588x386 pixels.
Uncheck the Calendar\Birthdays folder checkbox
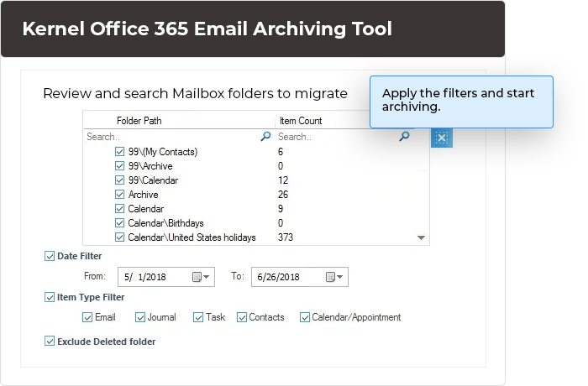(x=119, y=223)
